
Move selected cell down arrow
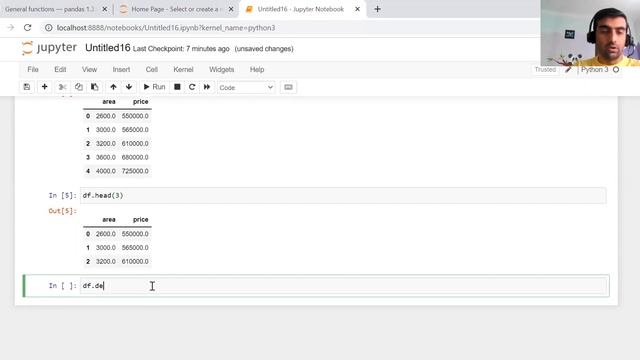click(129, 87)
